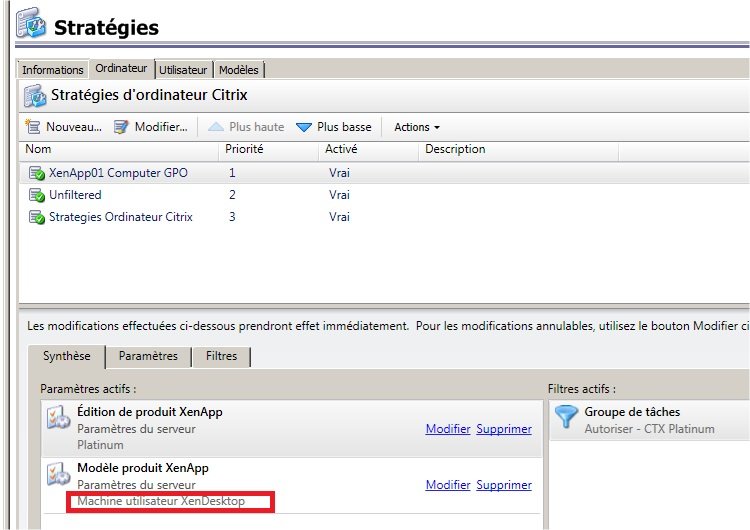Switch to the Modèles tab
Screen dimensions: 750x530
[238, 70]
